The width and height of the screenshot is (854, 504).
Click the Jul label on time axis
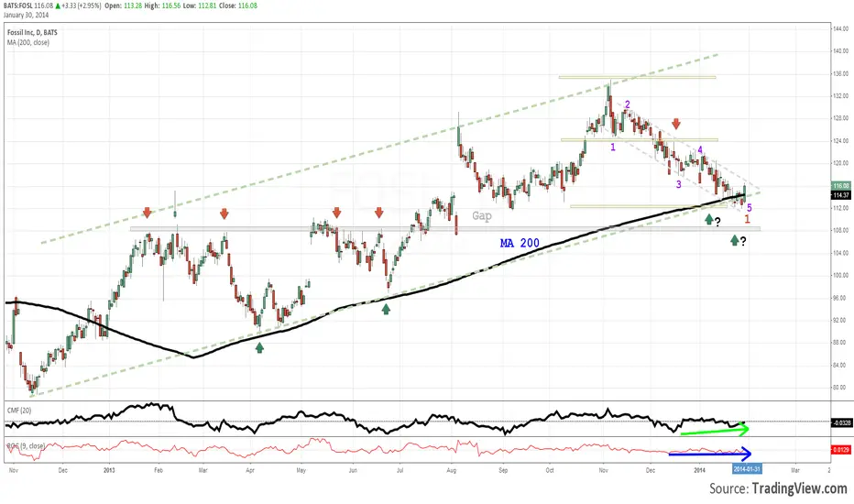point(400,470)
